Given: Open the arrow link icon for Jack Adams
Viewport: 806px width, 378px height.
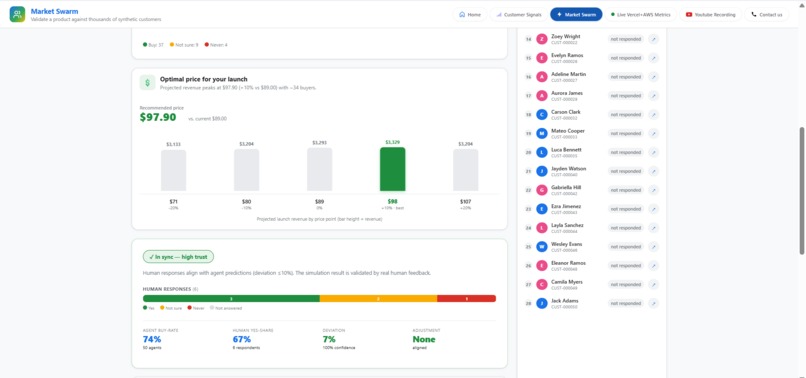Looking at the screenshot, I should click(x=653, y=303).
